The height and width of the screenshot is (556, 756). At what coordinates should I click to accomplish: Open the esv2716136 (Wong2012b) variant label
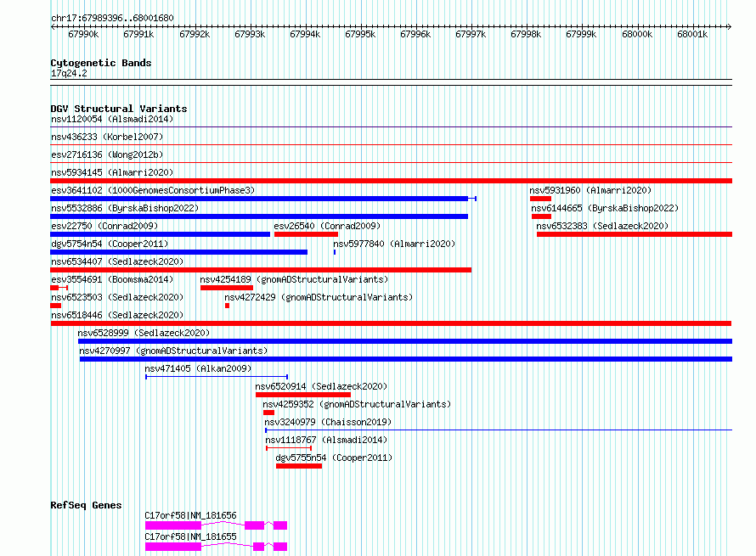pyautogui.click(x=107, y=154)
